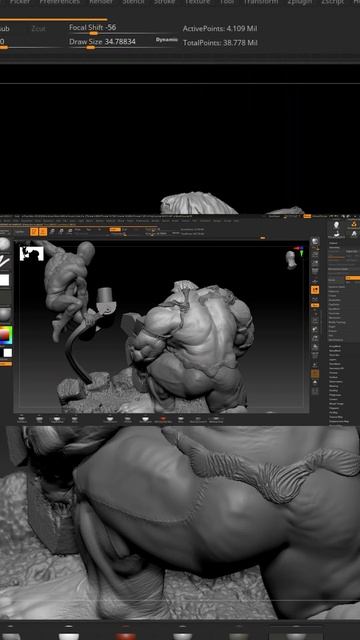Select the head tool thumbnail in Tool panel
Image resolution: width=360 pixels, height=640 pixels.
click(x=336, y=225)
